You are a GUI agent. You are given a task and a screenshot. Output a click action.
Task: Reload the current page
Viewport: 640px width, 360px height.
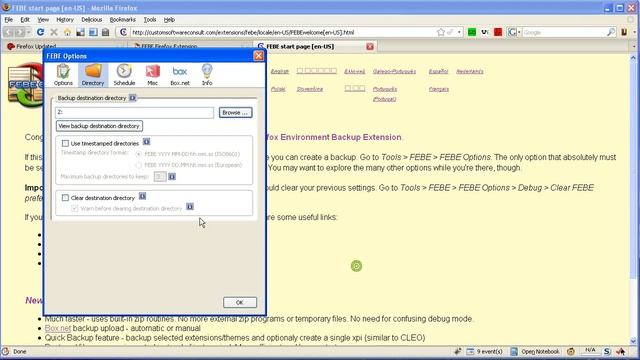coord(40,32)
